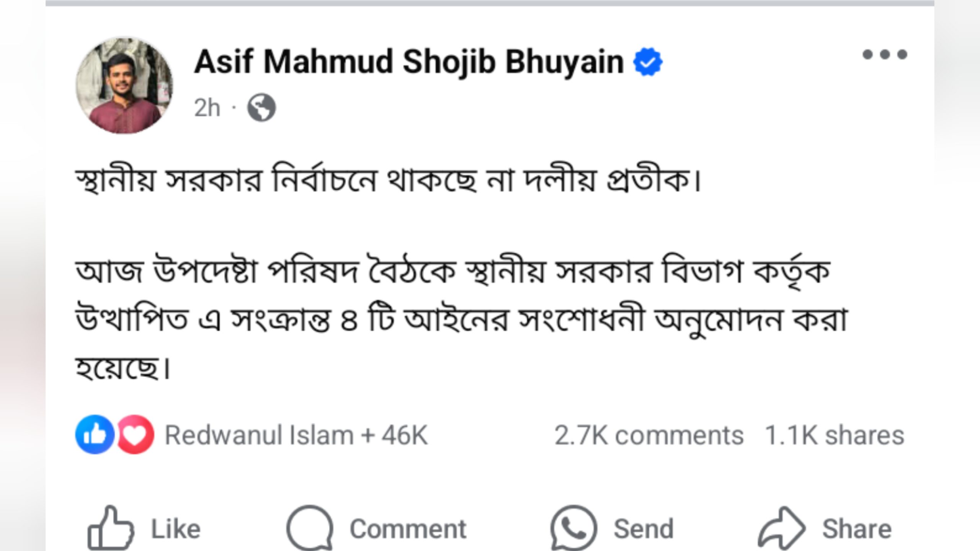Click the Share arrow icon
980x551 pixels.
point(782,529)
